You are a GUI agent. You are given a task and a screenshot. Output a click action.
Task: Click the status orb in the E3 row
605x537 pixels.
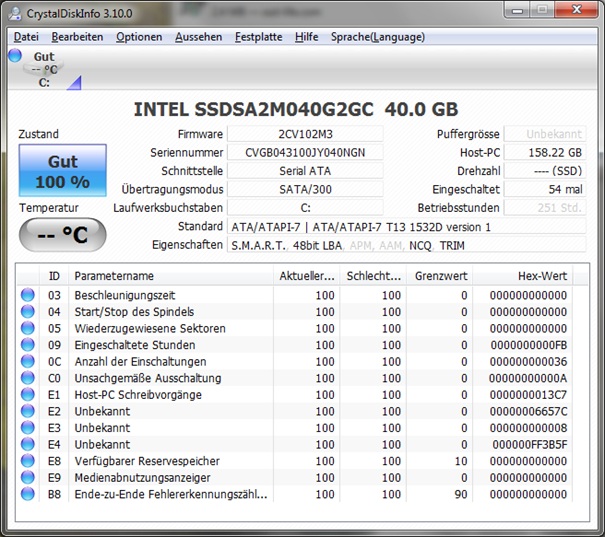(x=28, y=427)
